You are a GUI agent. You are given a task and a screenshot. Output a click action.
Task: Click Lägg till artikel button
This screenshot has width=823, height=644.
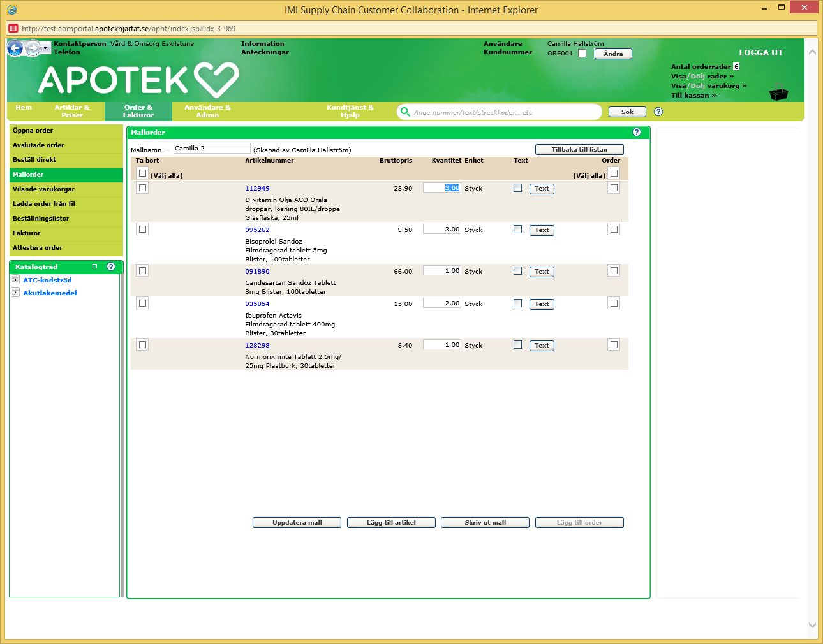(x=391, y=522)
